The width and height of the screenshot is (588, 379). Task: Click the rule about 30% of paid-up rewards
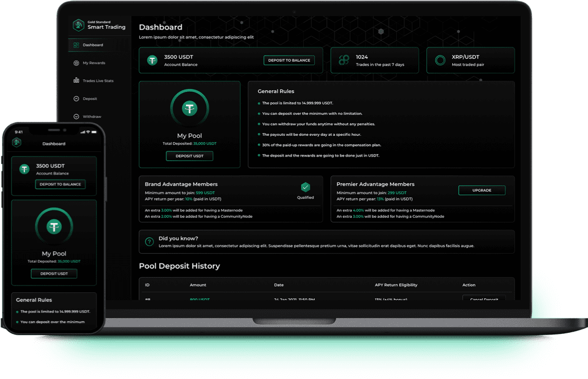click(321, 145)
